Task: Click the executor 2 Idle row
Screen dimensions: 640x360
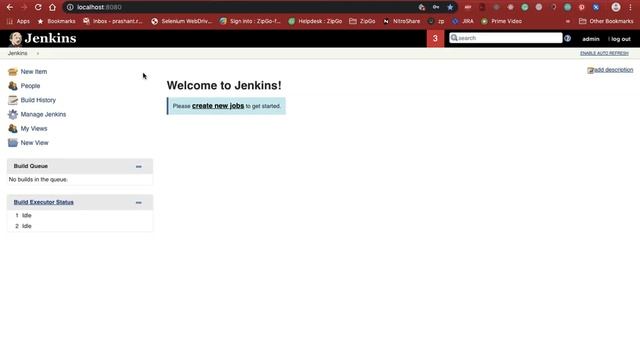Action: click(80, 226)
